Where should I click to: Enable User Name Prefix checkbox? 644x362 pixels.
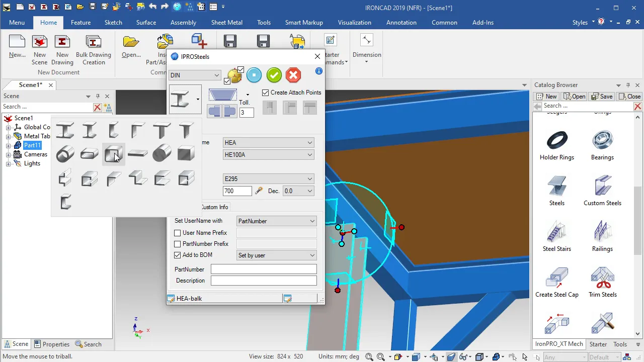(178, 233)
